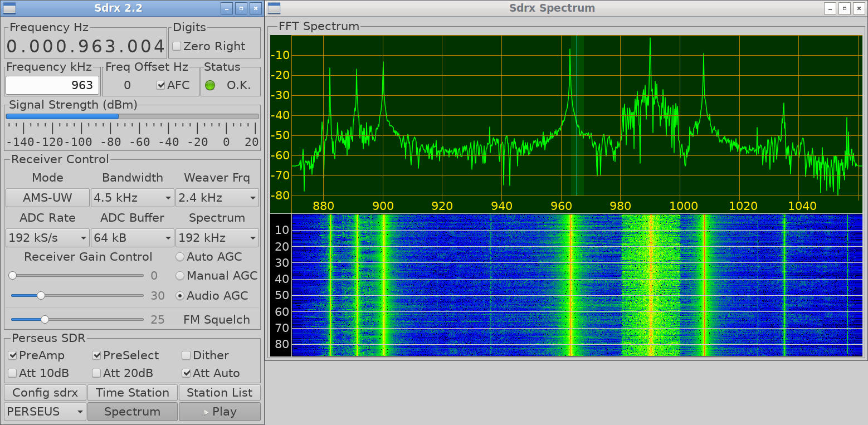The width and height of the screenshot is (868, 425).
Task: Click the Sdrx Spectrum title bar text
Action: 552,8
